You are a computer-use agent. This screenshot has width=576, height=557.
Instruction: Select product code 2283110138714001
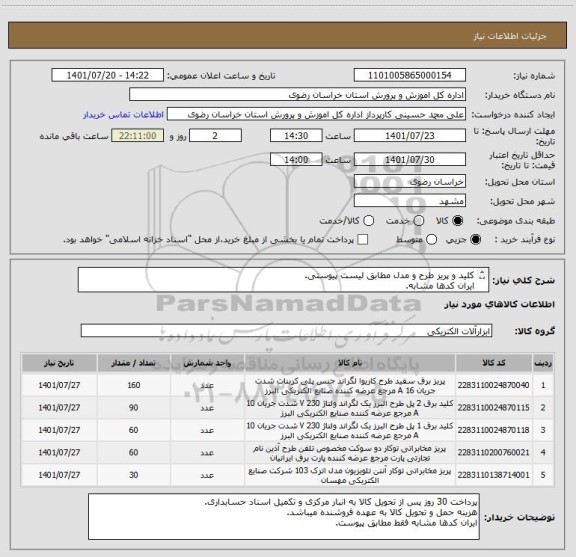tap(493, 475)
